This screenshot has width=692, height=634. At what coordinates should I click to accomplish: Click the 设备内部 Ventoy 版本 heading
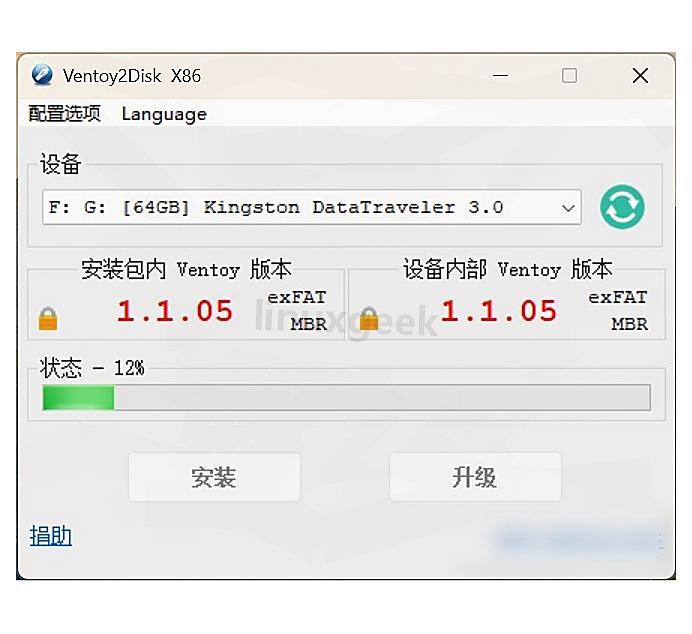tap(508, 269)
